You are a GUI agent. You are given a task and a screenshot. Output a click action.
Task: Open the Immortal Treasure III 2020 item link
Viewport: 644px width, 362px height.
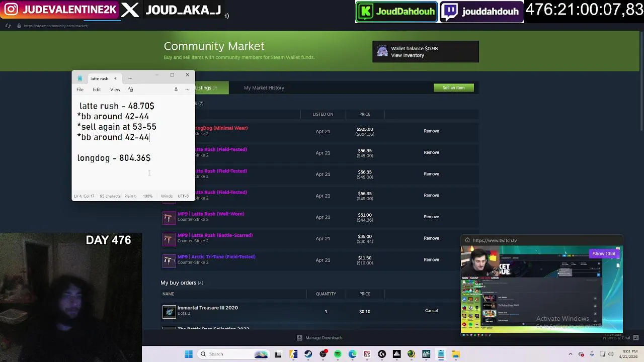click(207, 308)
